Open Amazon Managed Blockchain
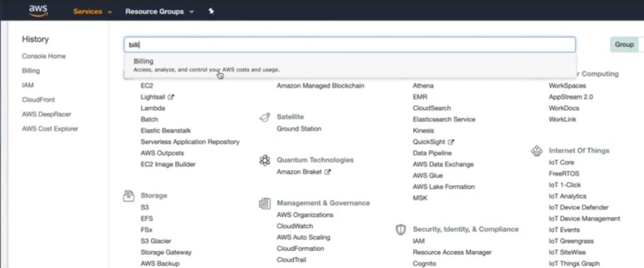 point(320,86)
